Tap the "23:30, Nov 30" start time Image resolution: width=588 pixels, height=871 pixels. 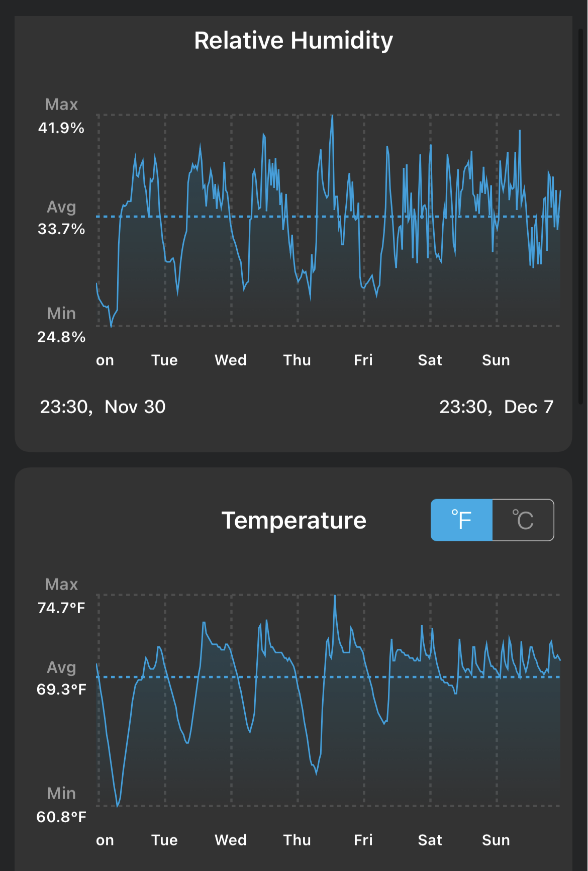[103, 407]
